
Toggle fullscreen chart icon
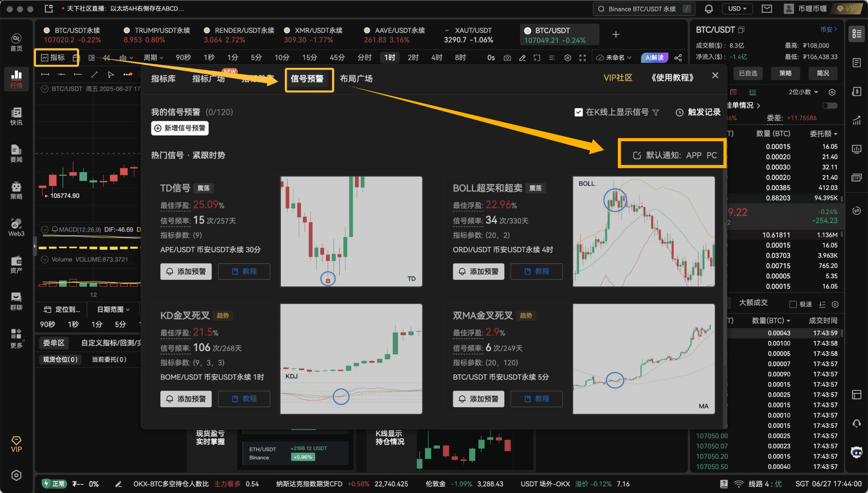(x=582, y=58)
